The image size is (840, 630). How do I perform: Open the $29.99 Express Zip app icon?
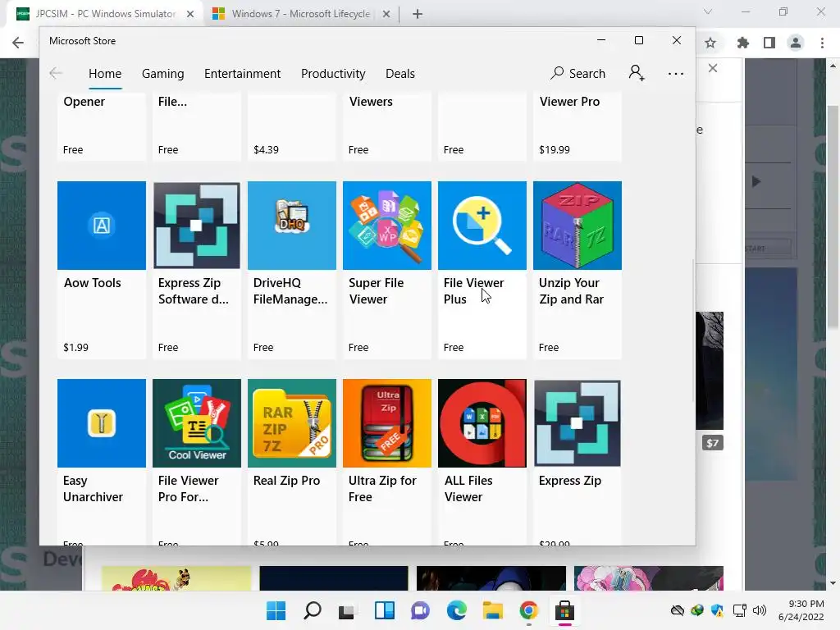(577, 423)
